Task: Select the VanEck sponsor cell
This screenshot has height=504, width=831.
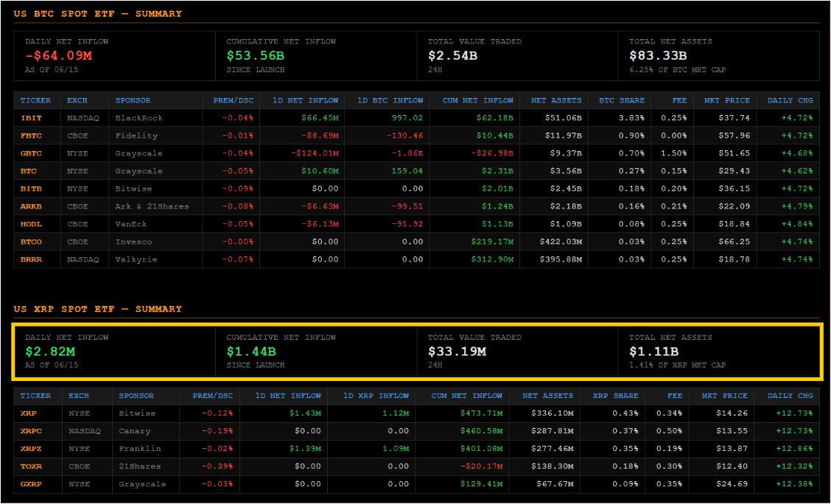Action: [x=130, y=224]
